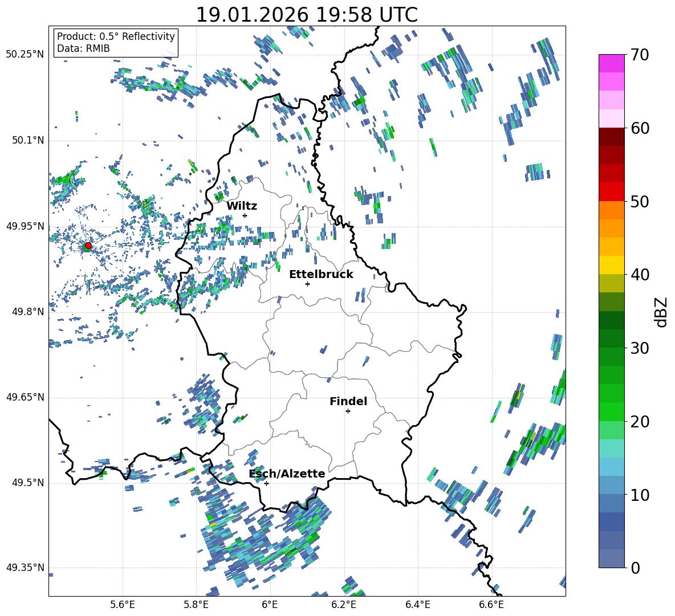Click the 6.4°E longitude label

417,605
